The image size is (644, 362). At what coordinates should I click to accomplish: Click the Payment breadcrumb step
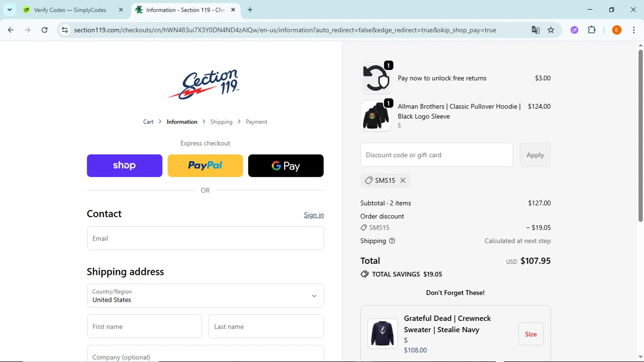click(x=256, y=122)
